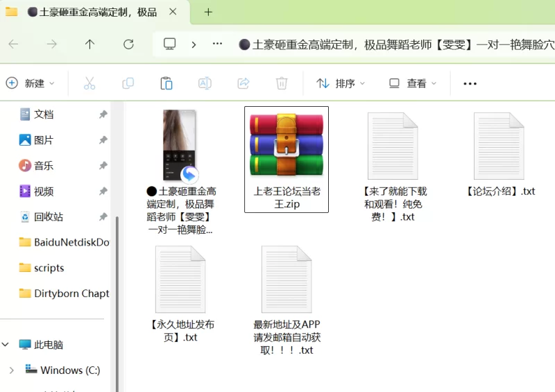555x392 pixels.
Task: Refresh the current folder view
Action: (x=128, y=44)
